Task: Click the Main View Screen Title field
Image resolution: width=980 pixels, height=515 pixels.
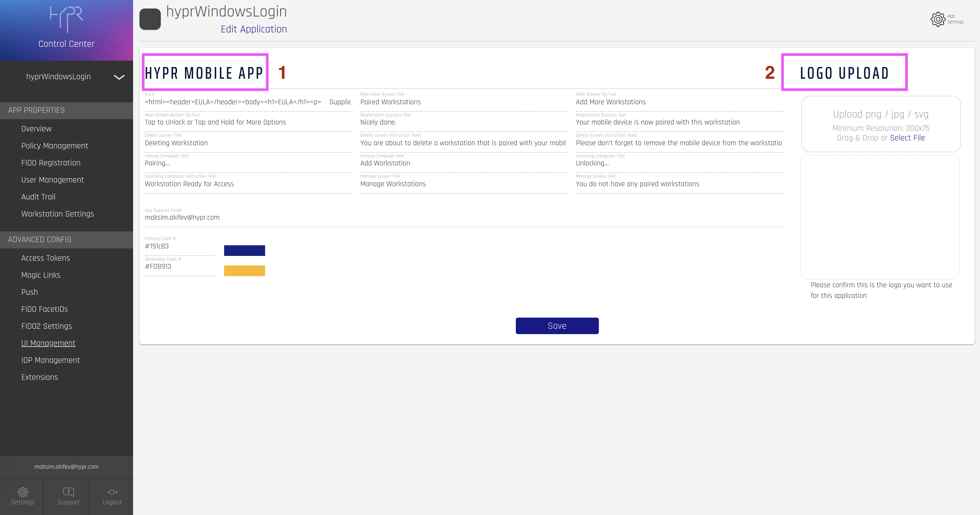Action: click(x=463, y=102)
